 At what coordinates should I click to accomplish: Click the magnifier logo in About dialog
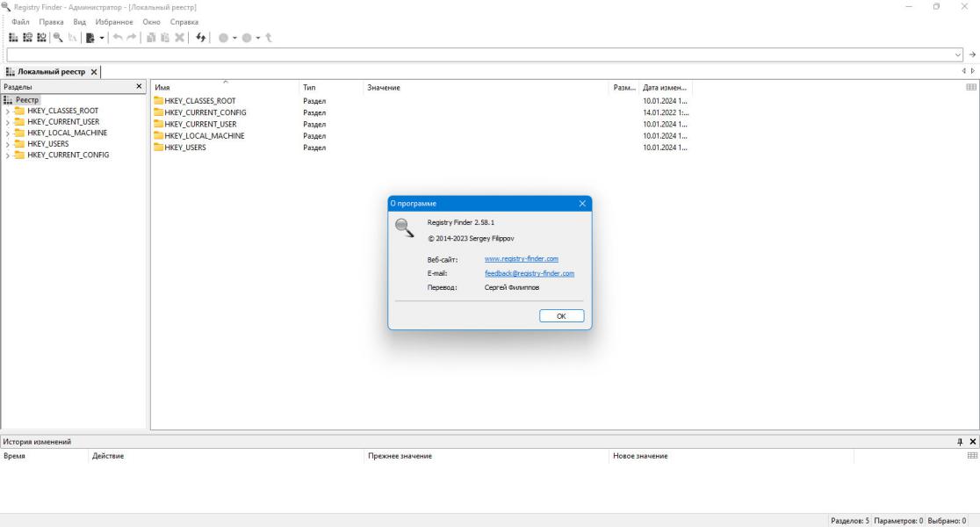(x=404, y=227)
